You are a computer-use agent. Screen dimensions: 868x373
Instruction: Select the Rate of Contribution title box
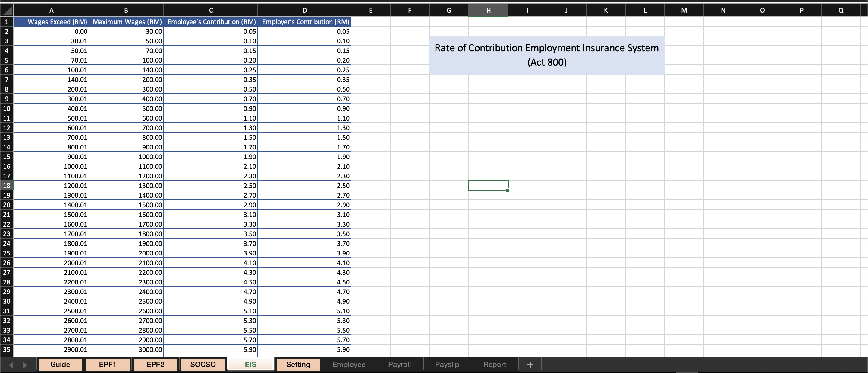click(546, 55)
